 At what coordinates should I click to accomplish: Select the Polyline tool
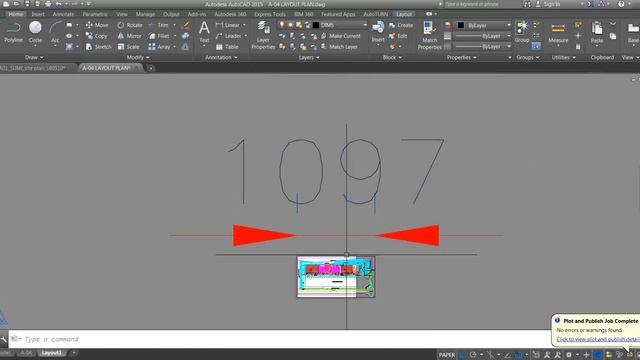[x=13, y=32]
